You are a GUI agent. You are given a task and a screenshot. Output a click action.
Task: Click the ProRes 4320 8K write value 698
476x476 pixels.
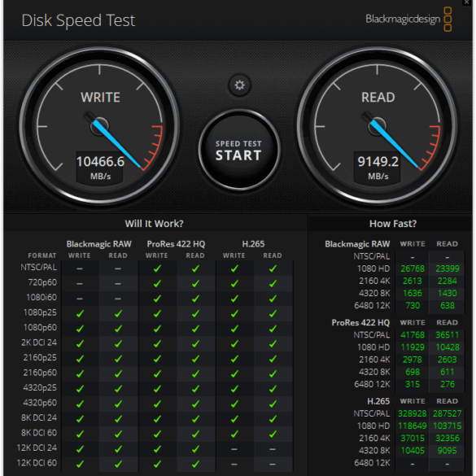coord(413,372)
